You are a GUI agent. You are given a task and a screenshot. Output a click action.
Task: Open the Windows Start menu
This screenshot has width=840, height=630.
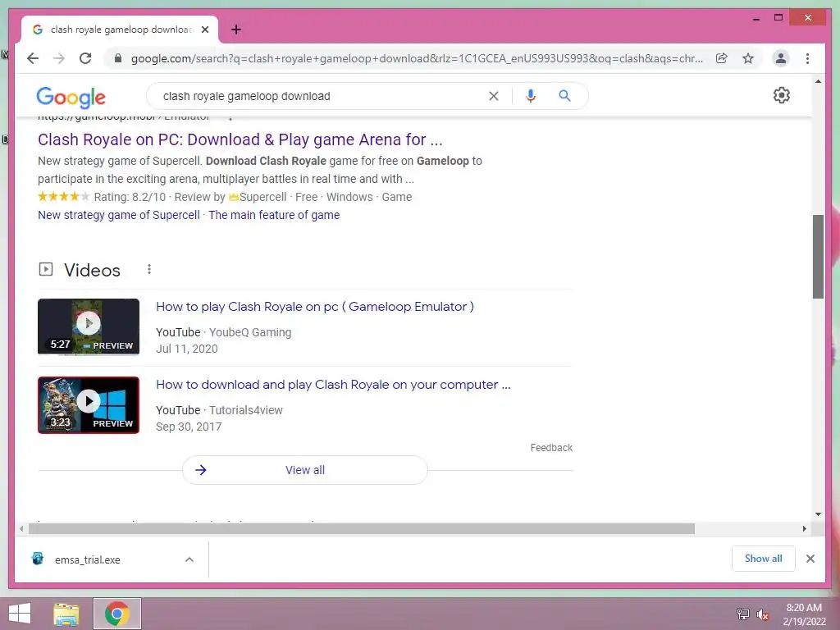click(20, 614)
